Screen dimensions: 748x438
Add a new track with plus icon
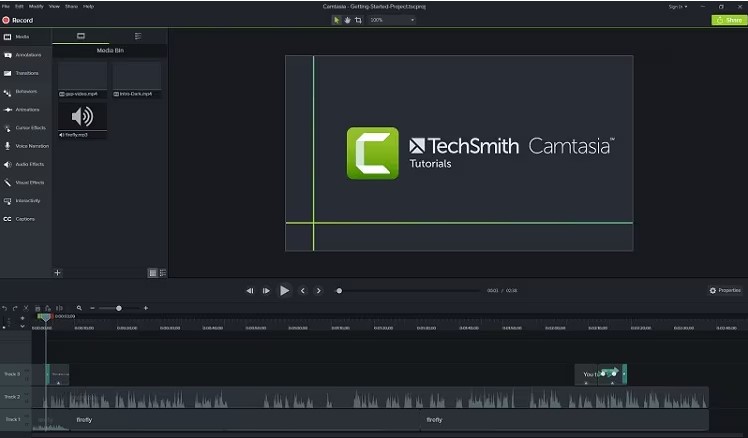(x=22, y=318)
